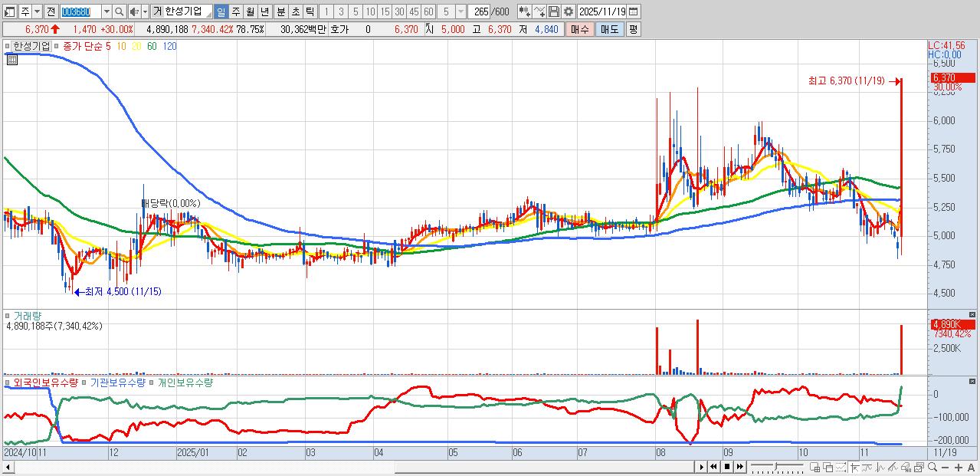The width and height of the screenshot is (980, 476).
Task: Click the magnifier zoom icon in bottom toolbar
Action: 932,467
